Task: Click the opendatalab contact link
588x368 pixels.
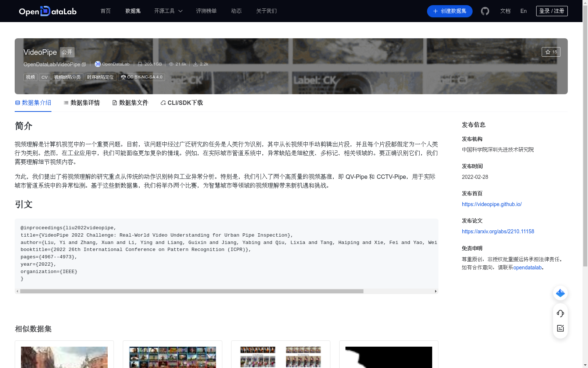Action: point(527,268)
